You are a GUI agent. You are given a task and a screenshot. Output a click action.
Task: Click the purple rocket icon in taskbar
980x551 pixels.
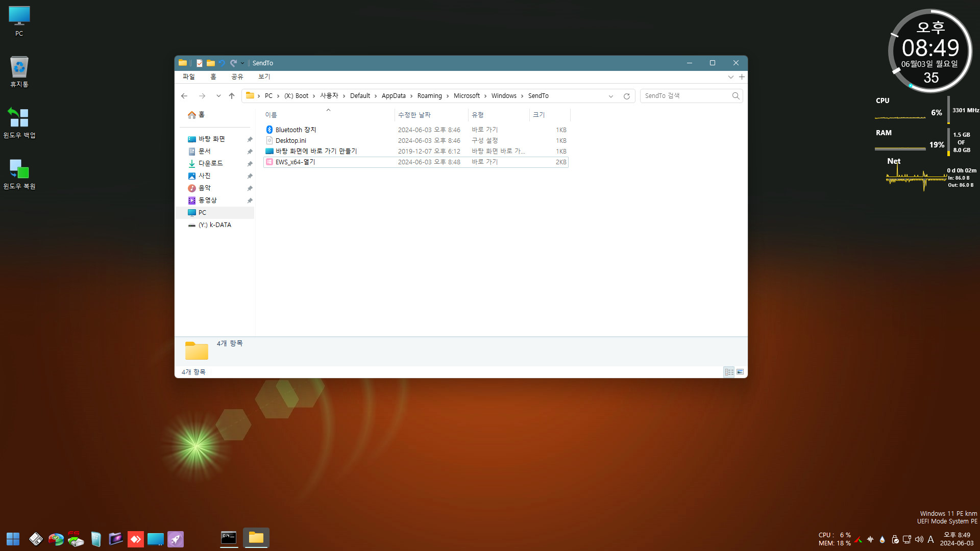pos(175,539)
